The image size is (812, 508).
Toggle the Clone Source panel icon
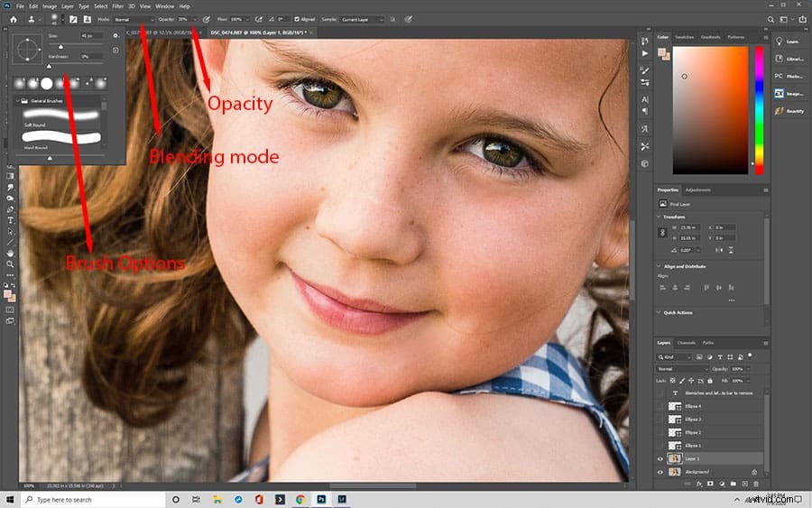click(x=87, y=20)
